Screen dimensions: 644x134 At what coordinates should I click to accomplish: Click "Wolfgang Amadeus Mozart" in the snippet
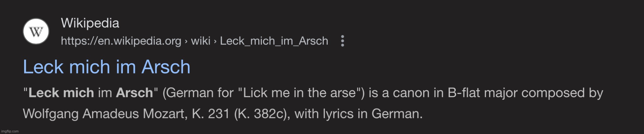[105, 114]
